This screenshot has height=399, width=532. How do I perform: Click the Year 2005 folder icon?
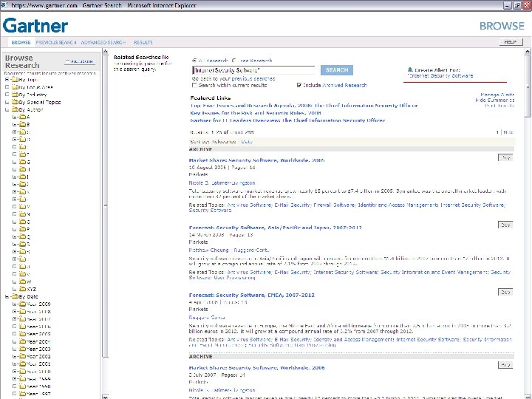click(x=22, y=333)
